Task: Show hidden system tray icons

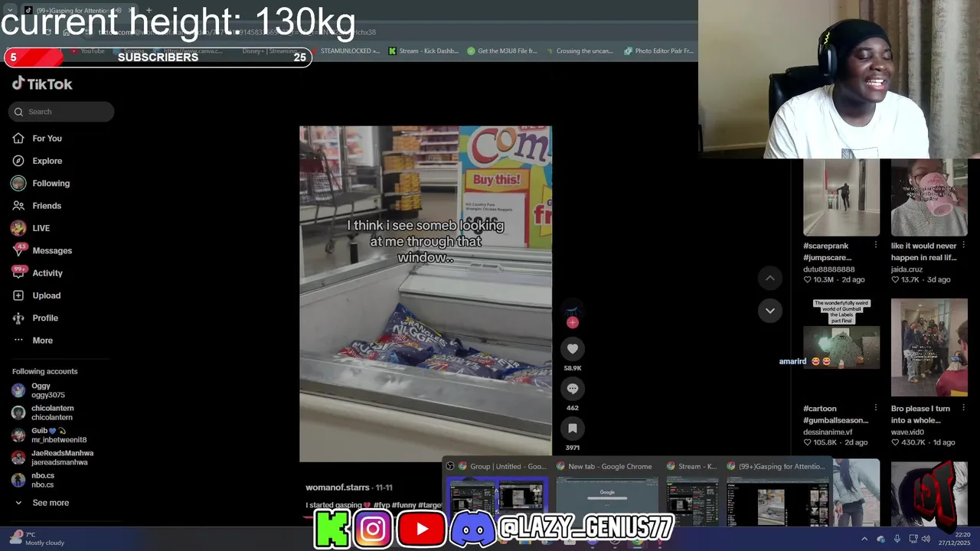Action: [x=864, y=539]
